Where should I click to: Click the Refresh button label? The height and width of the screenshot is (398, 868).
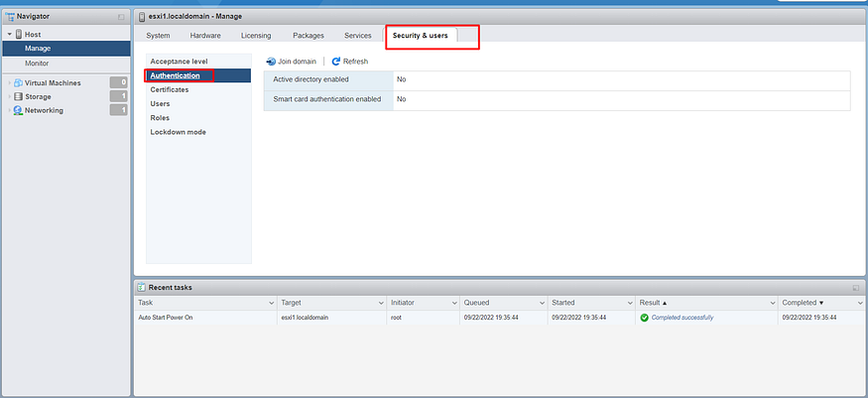[355, 62]
